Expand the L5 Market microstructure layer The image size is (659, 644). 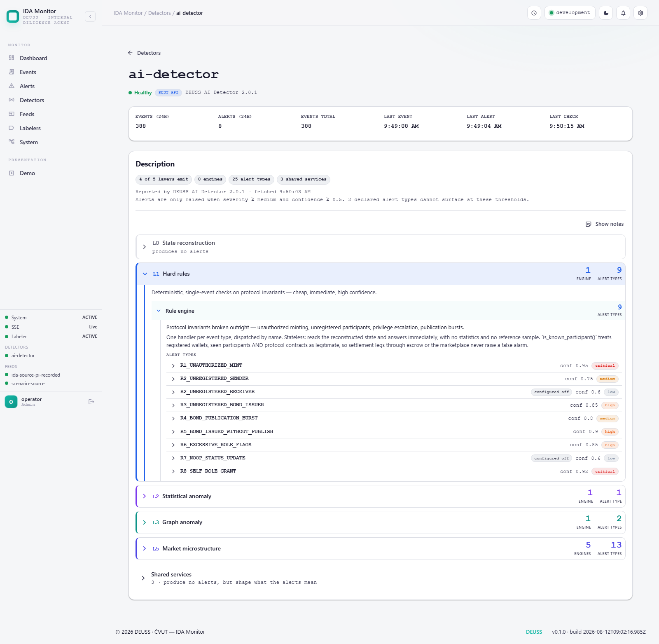click(381, 548)
